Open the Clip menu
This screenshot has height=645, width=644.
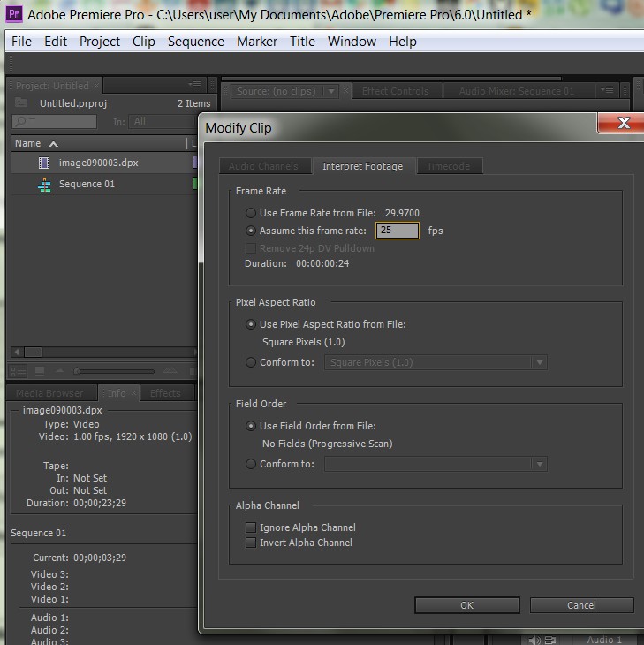click(x=143, y=42)
